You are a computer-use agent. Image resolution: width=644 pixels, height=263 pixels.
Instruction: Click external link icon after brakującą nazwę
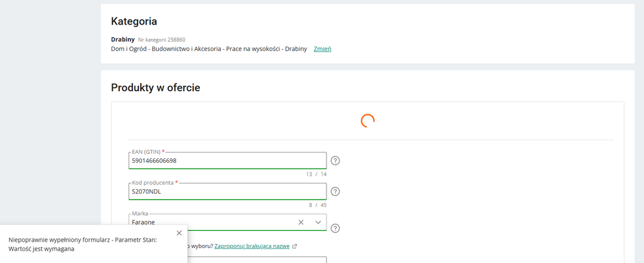[x=295, y=246]
